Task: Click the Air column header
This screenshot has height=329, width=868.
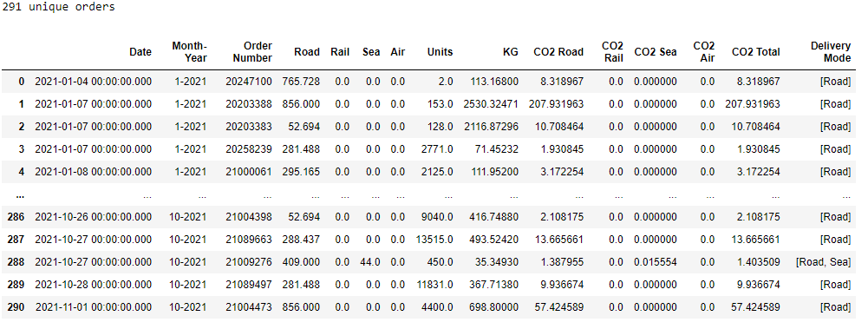Action: (397, 52)
